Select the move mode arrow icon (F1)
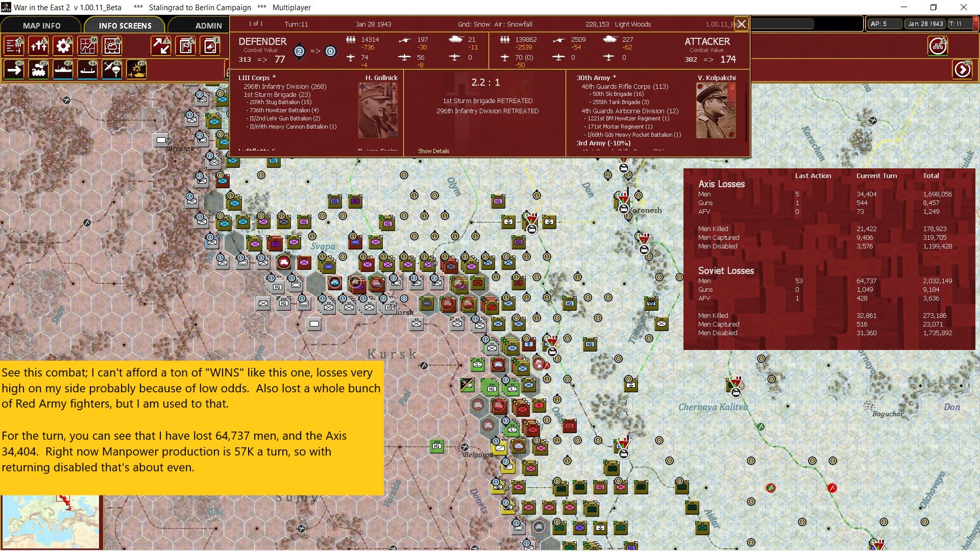This screenshot has height=551, width=980. pos(14,70)
